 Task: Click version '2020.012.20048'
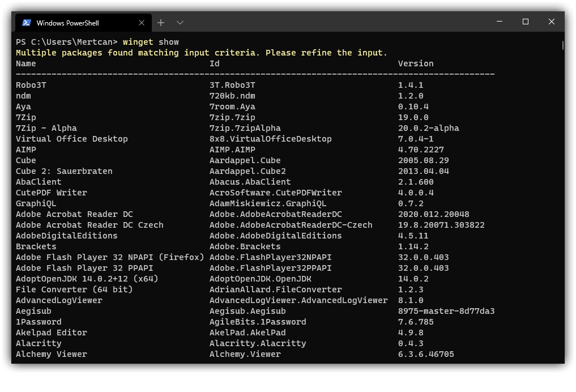click(433, 214)
